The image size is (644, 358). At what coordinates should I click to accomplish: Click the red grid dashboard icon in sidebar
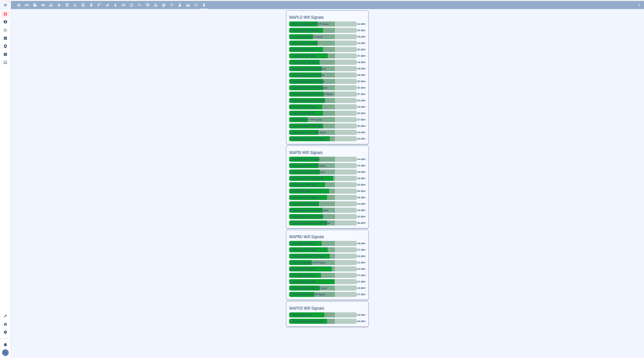pos(5,14)
